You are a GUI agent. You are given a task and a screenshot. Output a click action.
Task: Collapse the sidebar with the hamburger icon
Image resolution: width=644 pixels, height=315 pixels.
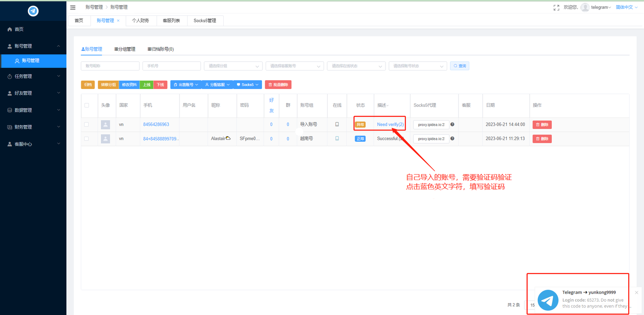[x=73, y=7]
